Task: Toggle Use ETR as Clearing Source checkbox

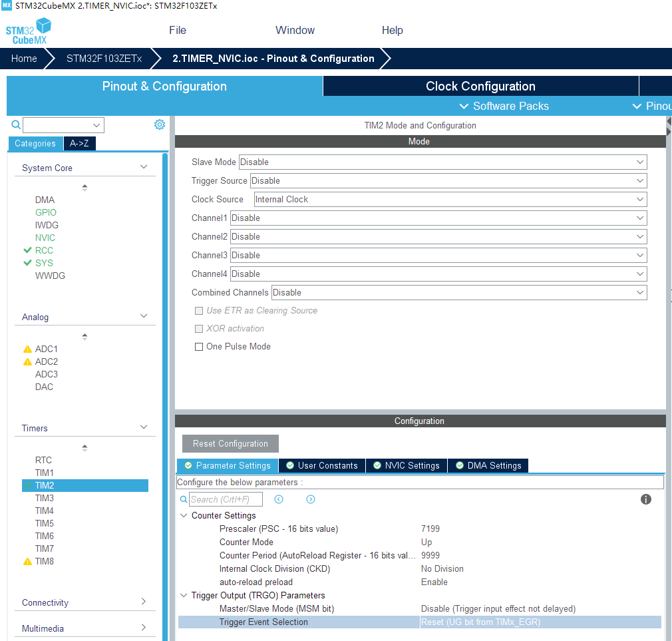Action: [x=199, y=311]
